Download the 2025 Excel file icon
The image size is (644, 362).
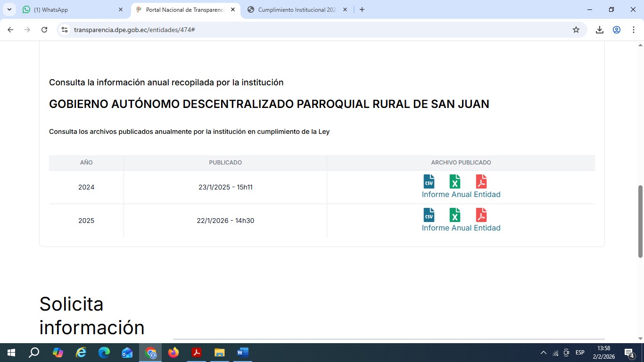point(454,215)
